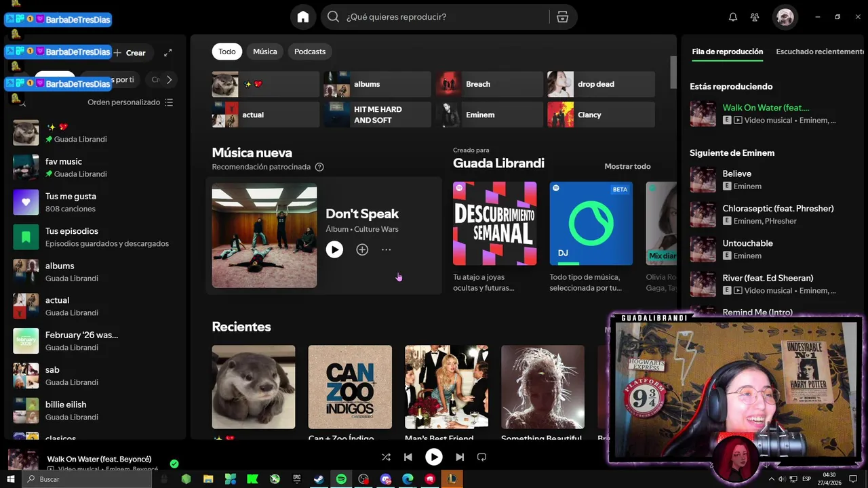The height and width of the screenshot is (488, 868).
Task: Open the notifications bell
Action: click(x=733, y=17)
